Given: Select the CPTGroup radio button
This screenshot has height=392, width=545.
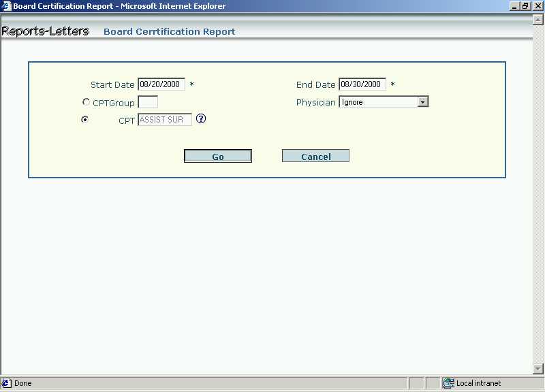Looking at the screenshot, I should click(x=86, y=102).
